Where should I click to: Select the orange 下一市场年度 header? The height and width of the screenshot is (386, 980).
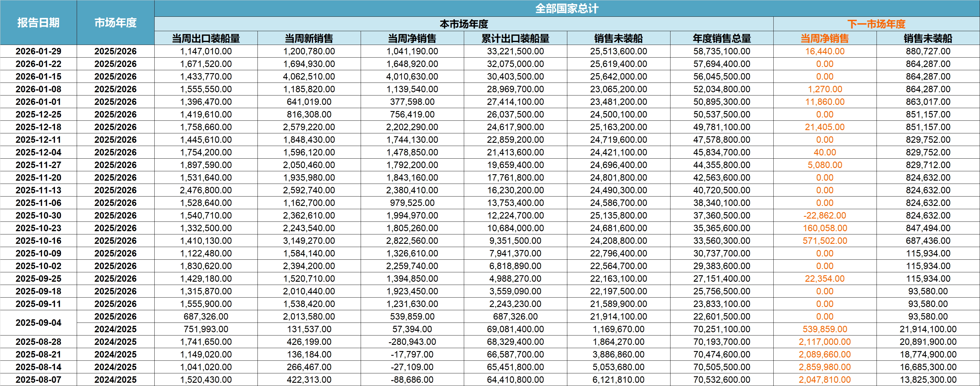876,24
